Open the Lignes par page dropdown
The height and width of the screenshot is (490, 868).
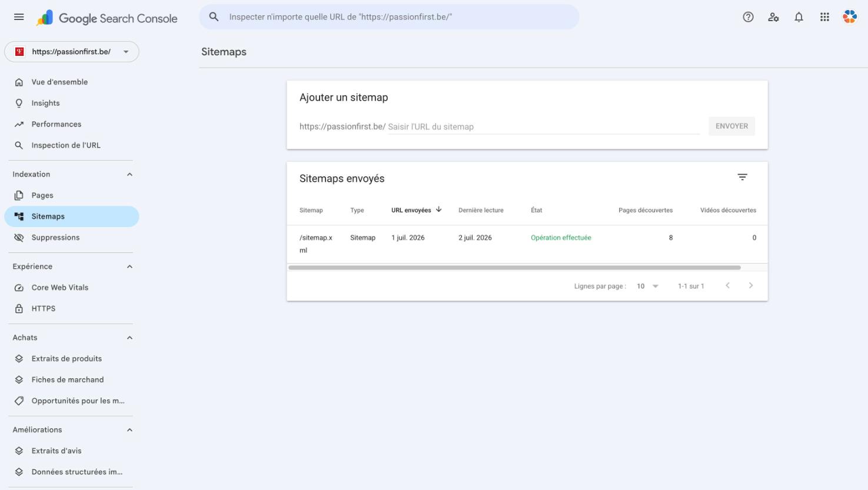tap(648, 286)
